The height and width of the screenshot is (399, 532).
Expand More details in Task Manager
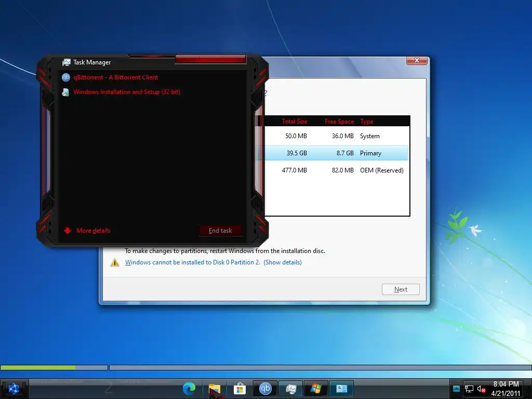87,231
